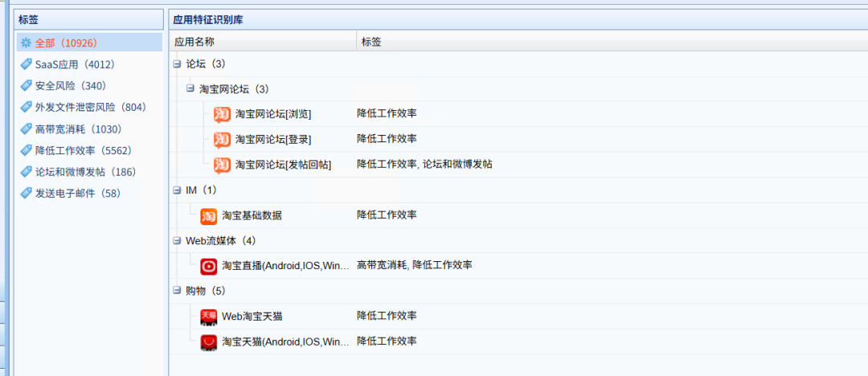Filter by 论坛和微博发帖 (186) tag
Screen dimensions: 868x376
tap(85, 172)
